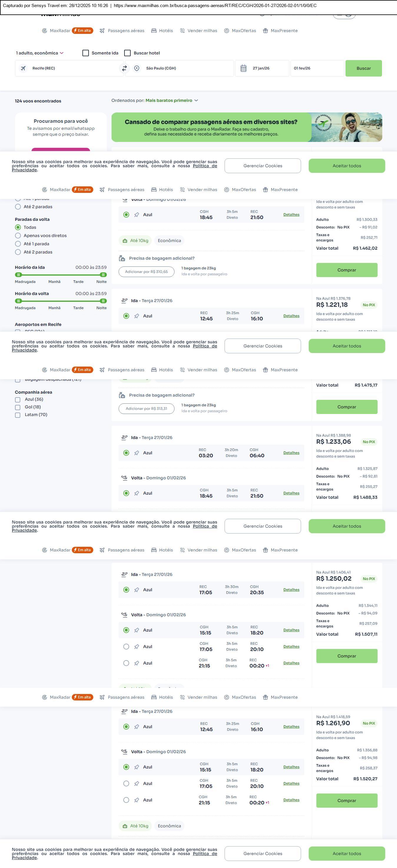This screenshot has width=397, height=868.
Task: Enable the Somente ida checkbox
Action: click(86, 53)
